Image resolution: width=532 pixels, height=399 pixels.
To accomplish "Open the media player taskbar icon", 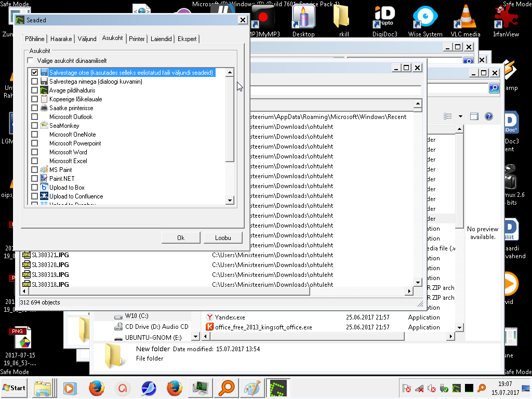I will click(x=70, y=388).
